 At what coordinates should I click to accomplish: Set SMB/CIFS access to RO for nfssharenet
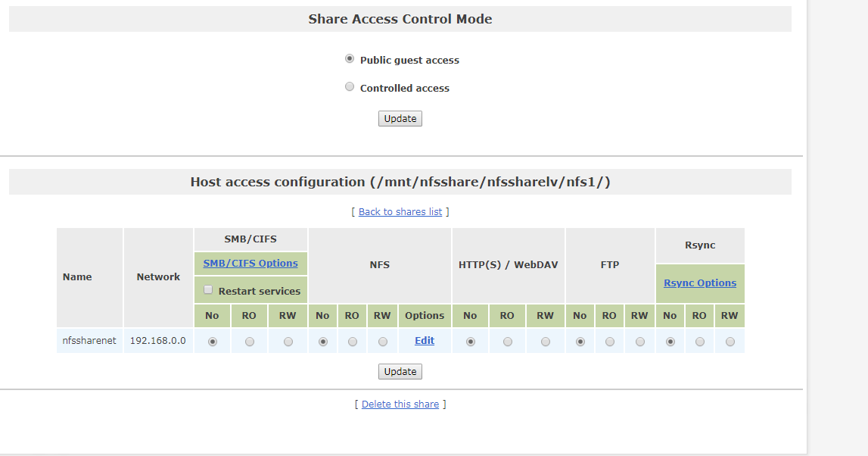249,341
